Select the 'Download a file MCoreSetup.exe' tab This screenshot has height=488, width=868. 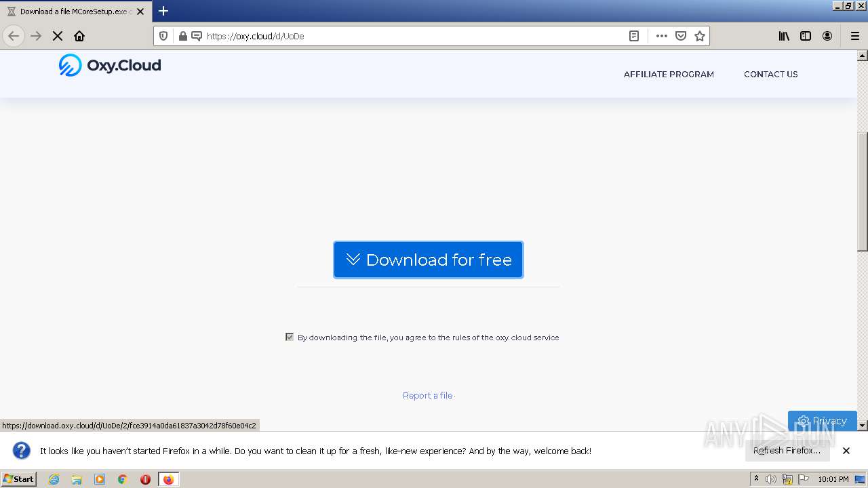tap(75, 12)
